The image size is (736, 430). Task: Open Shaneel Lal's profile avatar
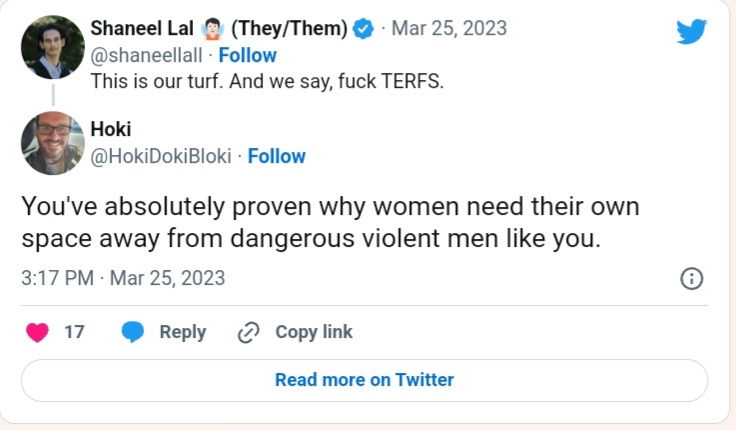[52, 47]
